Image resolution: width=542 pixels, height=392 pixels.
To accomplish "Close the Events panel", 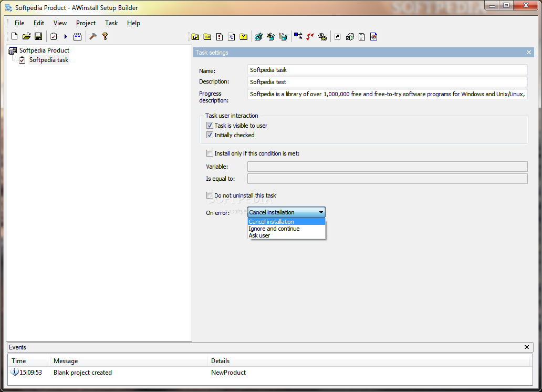I will [526, 347].
